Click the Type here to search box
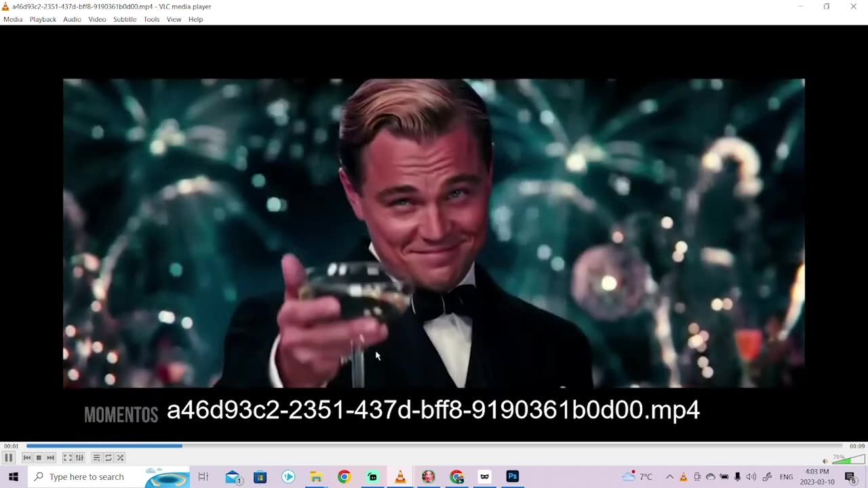 (108, 476)
